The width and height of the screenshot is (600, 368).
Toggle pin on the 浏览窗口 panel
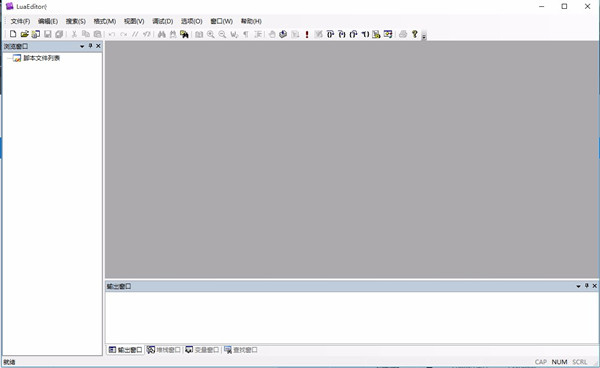(x=90, y=46)
